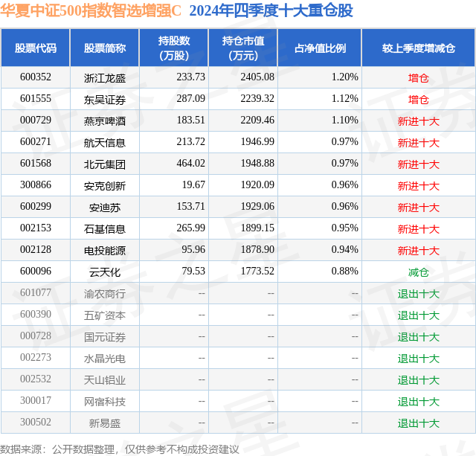Click 增仓 in the 浙江龙盛 row
The height and width of the screenshot is (456, 476).
419,78
